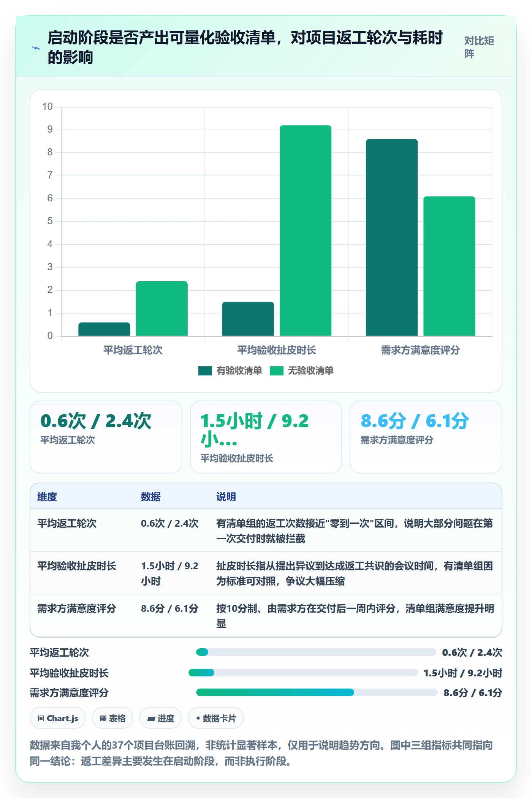Click the 8.6分 / 6.1分 table cell

pyautogui.click(x=170, y=608)
